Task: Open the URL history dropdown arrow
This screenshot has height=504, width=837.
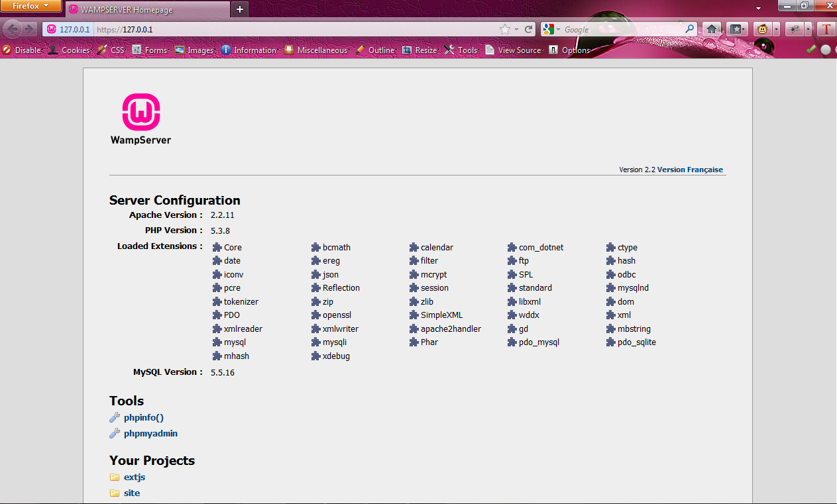Action: 518,29
